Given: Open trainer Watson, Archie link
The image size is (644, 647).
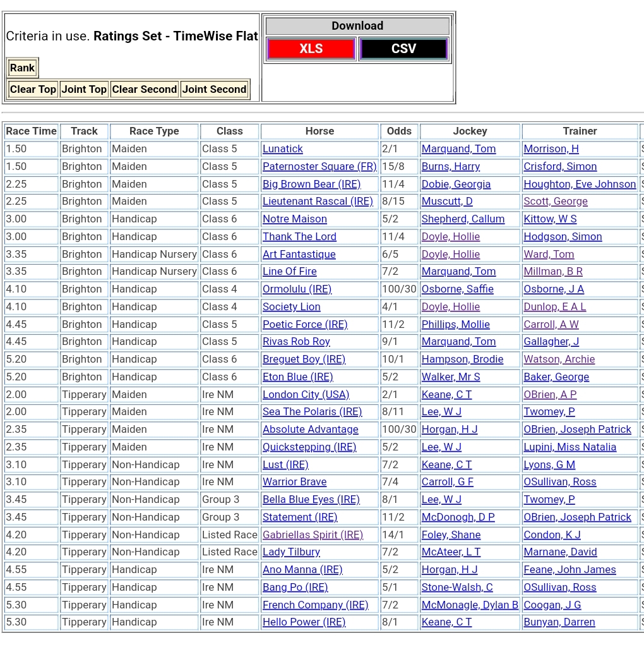Looking at the screenshot, I should point(559,360).
